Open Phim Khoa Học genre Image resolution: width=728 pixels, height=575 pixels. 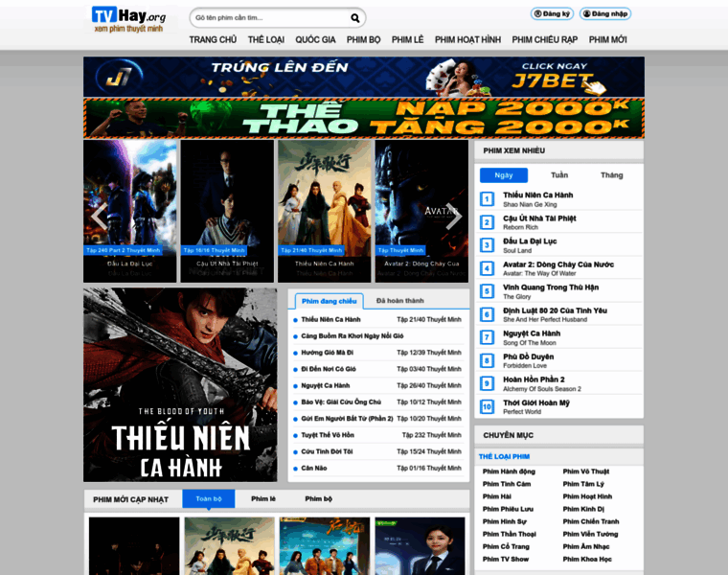click(x=587, y=560)
